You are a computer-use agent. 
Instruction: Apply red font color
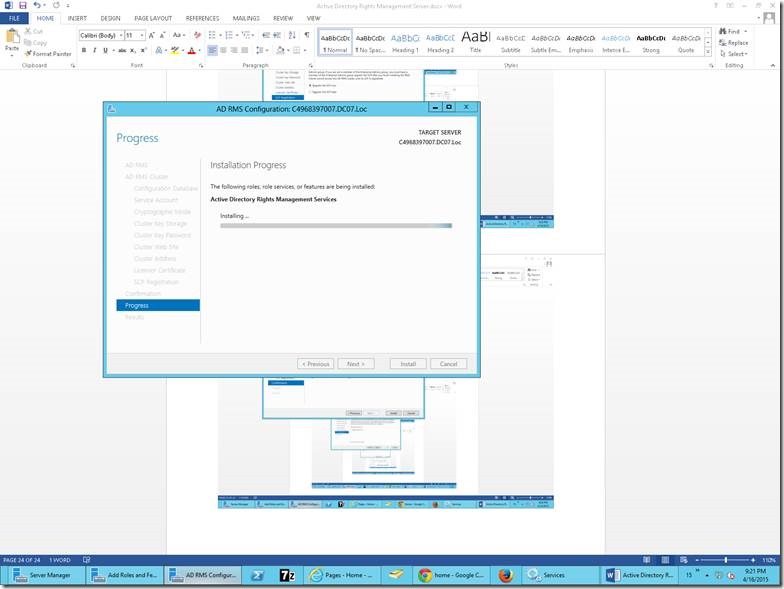click(192, 50)
